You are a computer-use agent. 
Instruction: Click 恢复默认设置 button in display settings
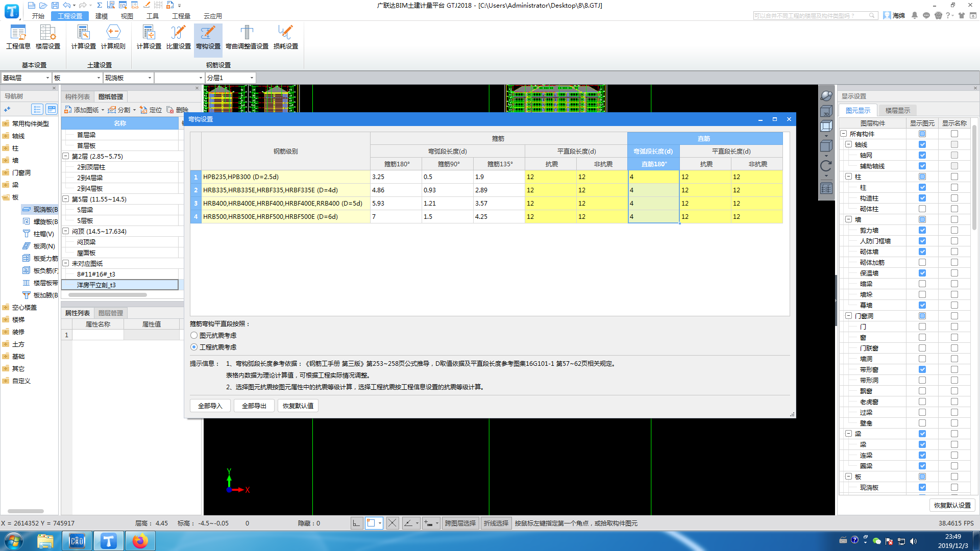click(952, 505)
